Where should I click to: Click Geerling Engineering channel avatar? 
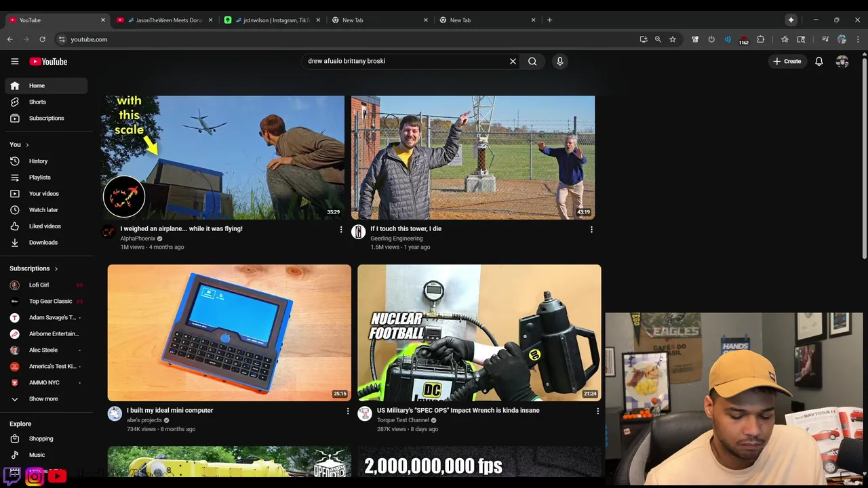[359, 232]
